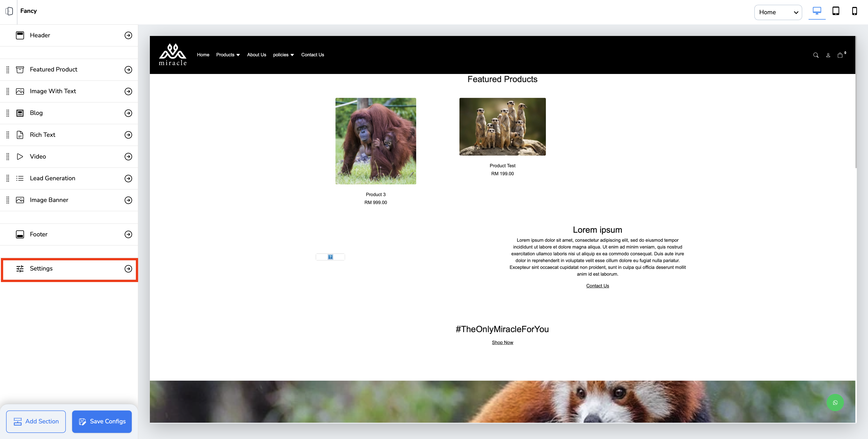
Task: Click the Product 3 orangutan thumbnail
Action: pos(375,141)
